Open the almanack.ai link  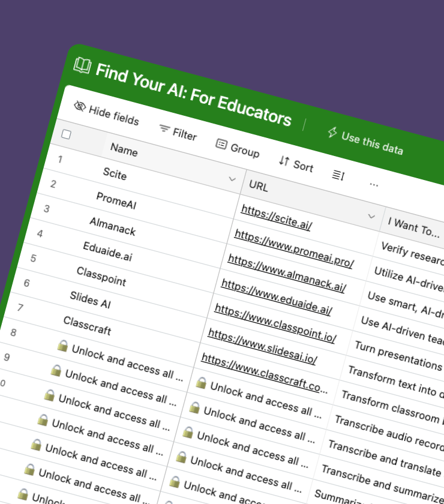[287, 273]
